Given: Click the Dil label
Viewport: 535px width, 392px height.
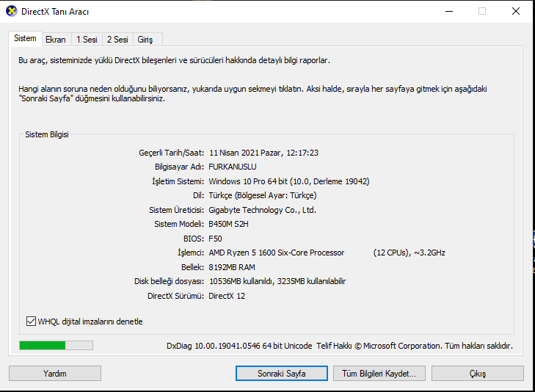Looking at the screenshot, I should pos(199,195).
